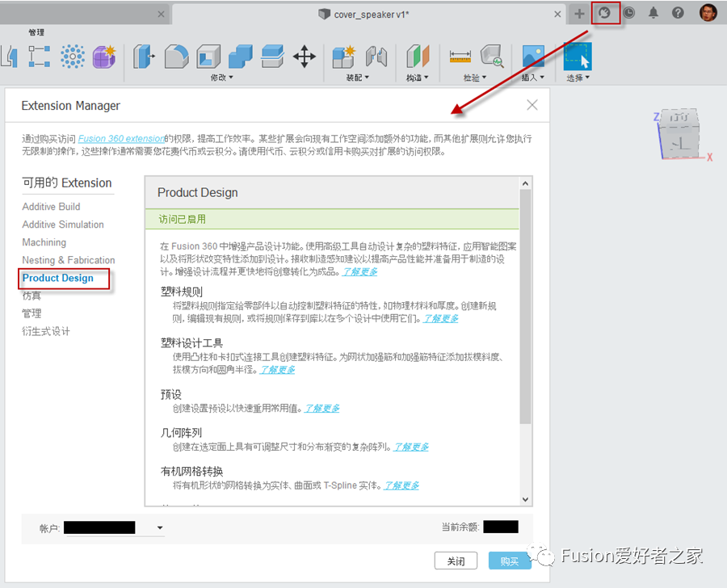
Task: Open the help question mark icon
Action: click(x=678, y=13)
